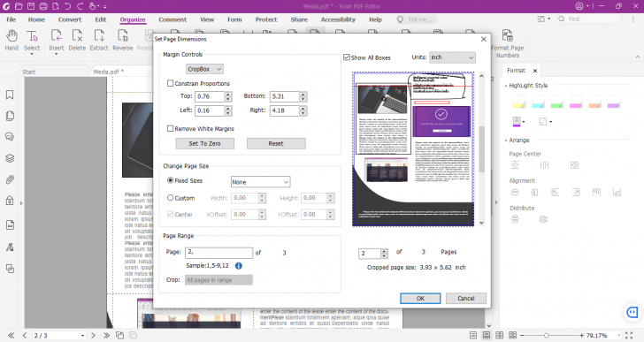Click Set To Zero button

[204, 143]
